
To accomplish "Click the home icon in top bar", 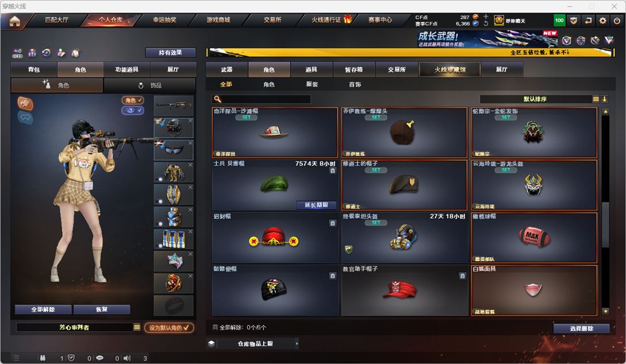I will click(x=15, y=21).
